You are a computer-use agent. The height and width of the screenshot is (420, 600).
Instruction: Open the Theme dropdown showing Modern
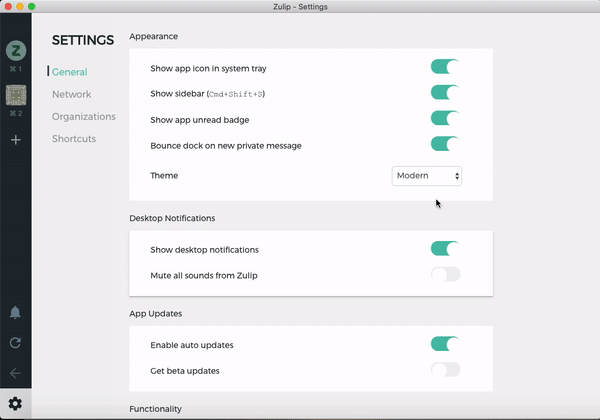pos(427,176)
